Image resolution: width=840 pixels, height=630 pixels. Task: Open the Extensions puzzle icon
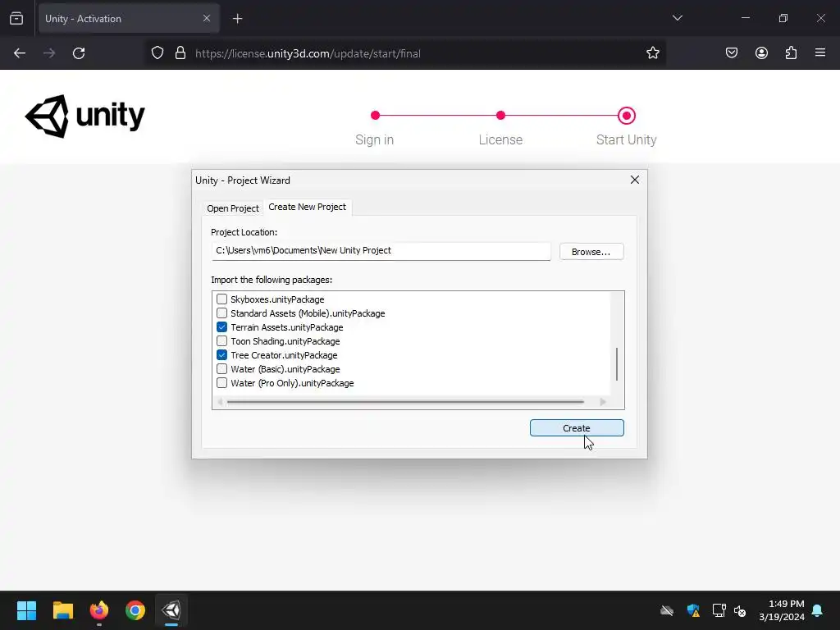click(791, 53)
